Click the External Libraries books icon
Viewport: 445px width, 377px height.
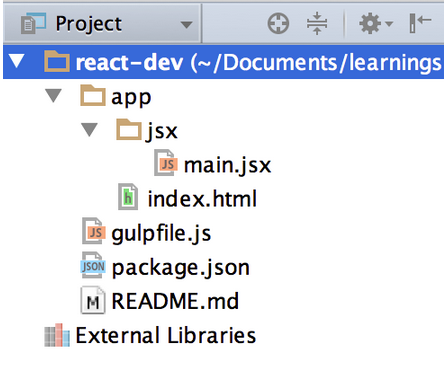click(57, 335)
